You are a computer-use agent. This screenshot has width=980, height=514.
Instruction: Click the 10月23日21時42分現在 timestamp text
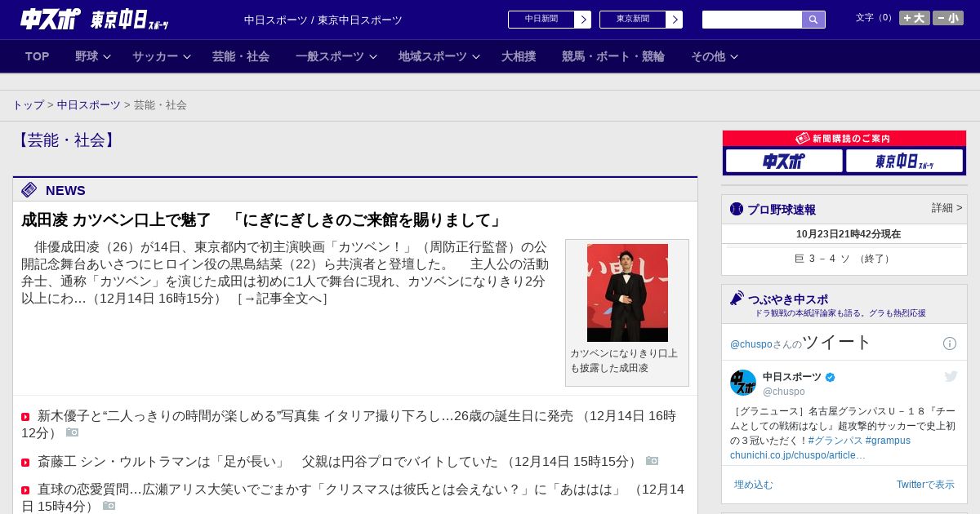849,234
